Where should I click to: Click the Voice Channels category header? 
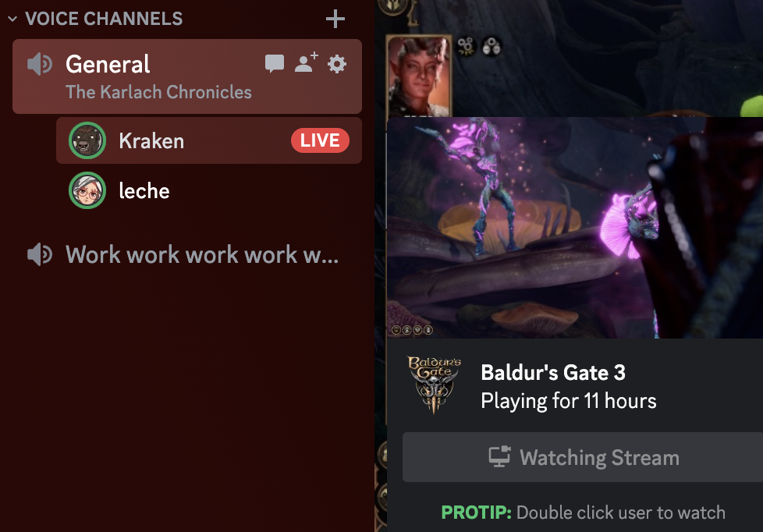(104, 19)
